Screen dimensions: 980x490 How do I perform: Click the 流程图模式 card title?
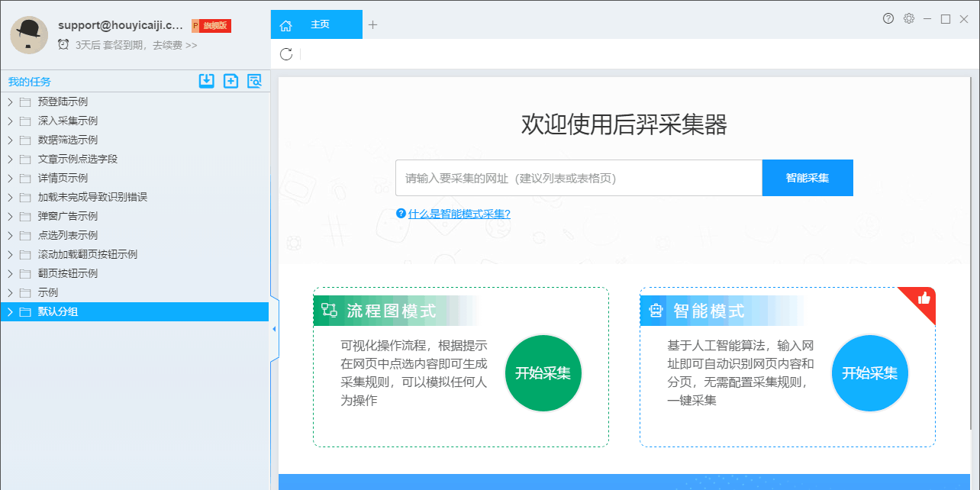[392, 311]
